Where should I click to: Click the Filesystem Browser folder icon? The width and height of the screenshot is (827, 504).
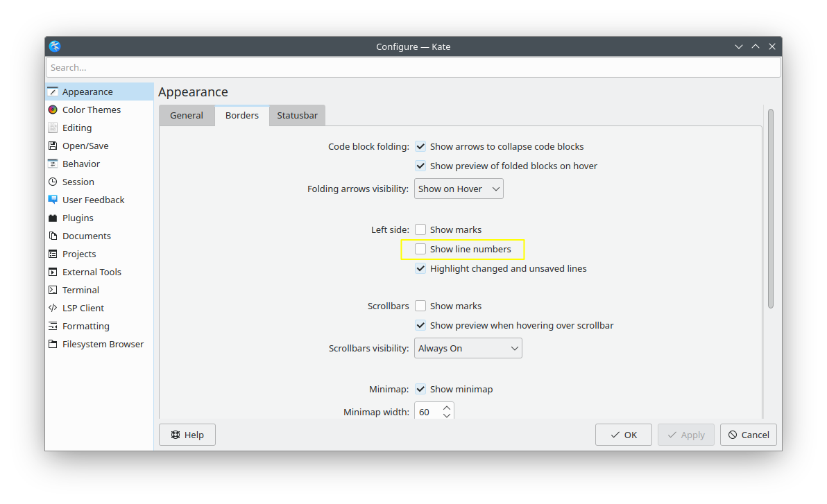(53, 344)
